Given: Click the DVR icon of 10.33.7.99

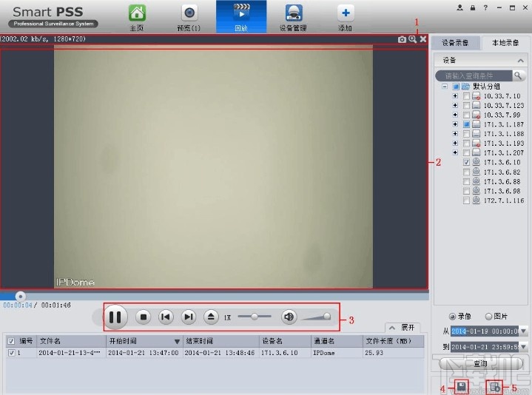Looking at the screenshot, I should click(477, 115).
